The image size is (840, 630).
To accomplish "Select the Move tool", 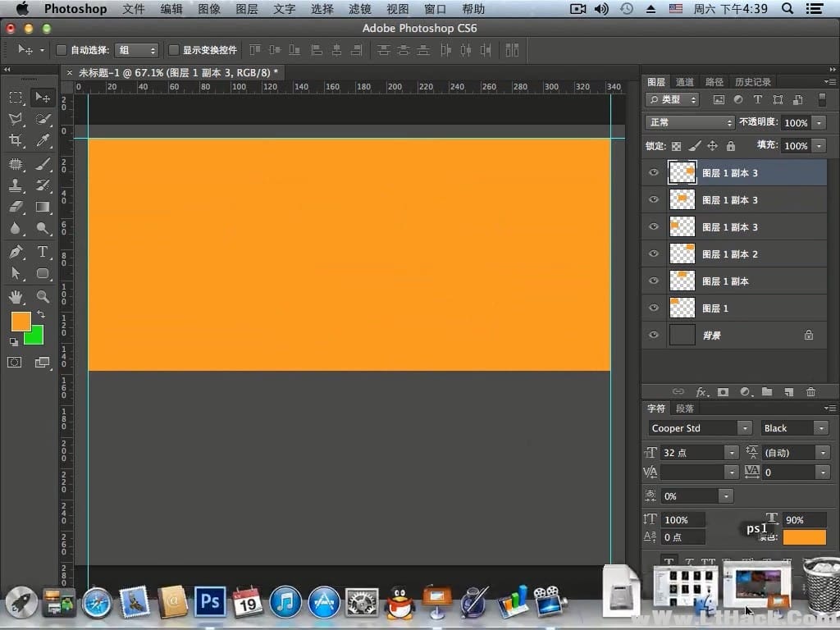I will (43, 97).
